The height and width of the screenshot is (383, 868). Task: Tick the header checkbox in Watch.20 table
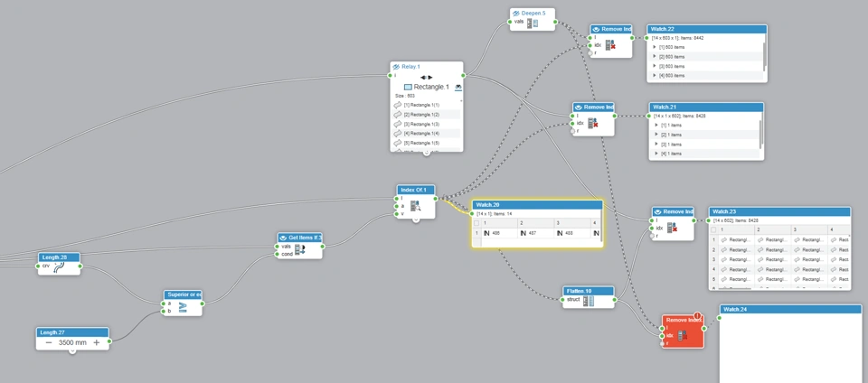pos(476,223)
